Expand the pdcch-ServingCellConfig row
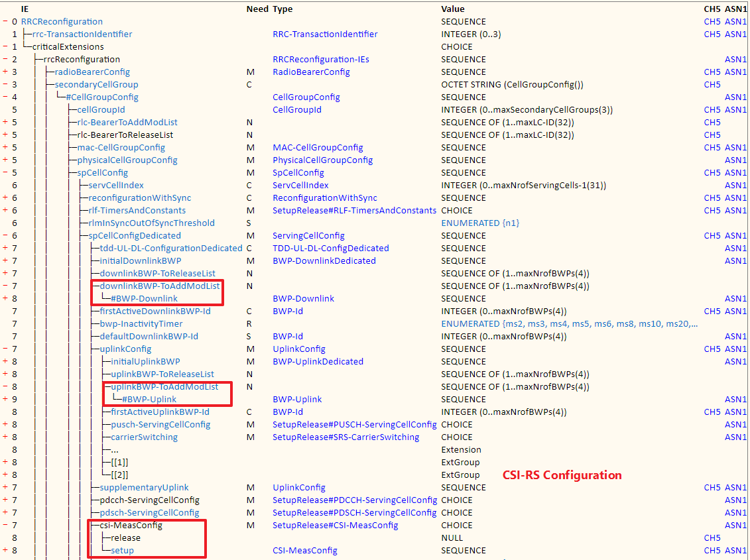This screenshot has width=750, height=560. click(5, 500)
